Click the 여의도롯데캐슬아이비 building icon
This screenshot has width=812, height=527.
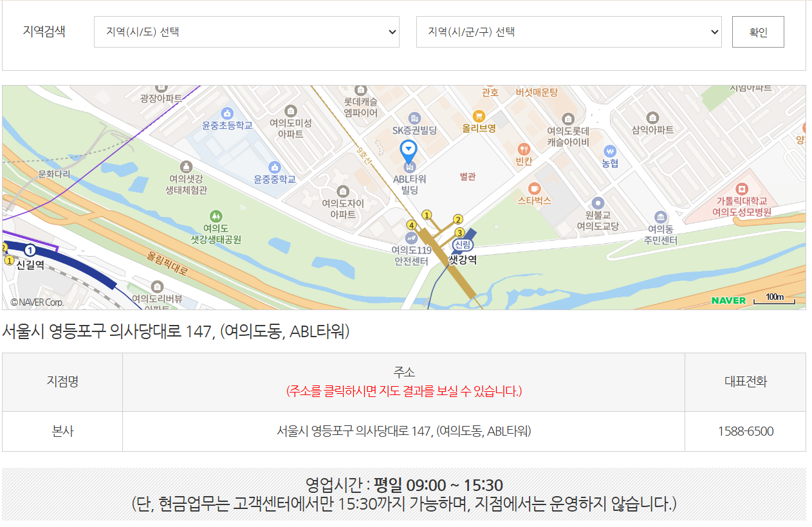567,118
